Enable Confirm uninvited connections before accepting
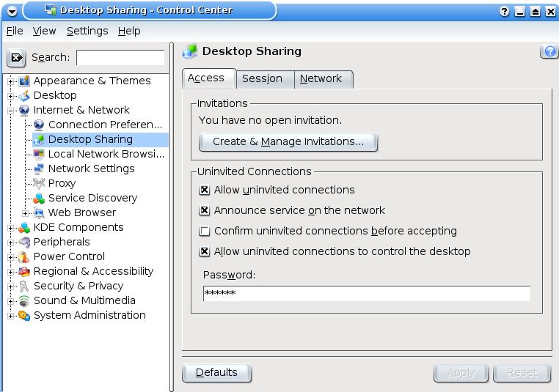Screen dimensions: 559x392 point(205,231)
